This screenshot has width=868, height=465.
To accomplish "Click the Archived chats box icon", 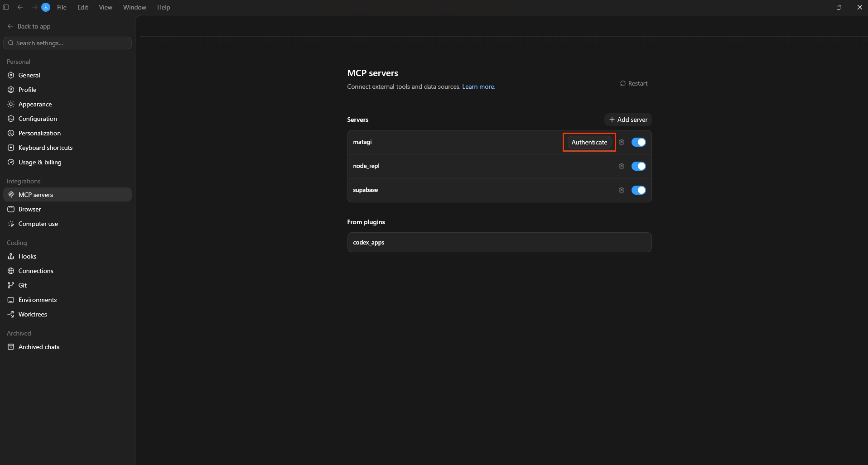I will [11, 347].
